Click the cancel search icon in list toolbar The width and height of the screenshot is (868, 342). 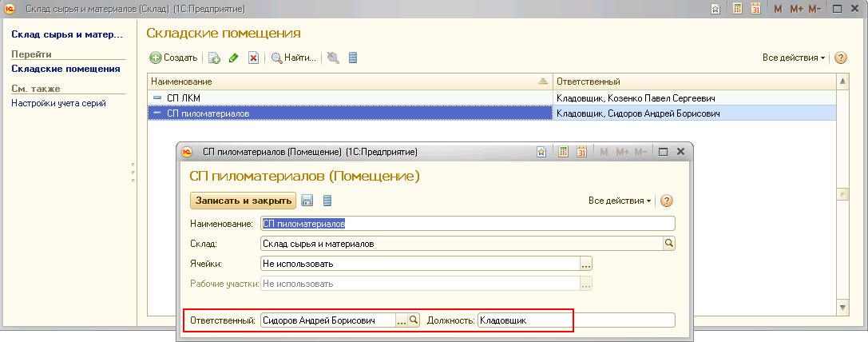point(333,58)
